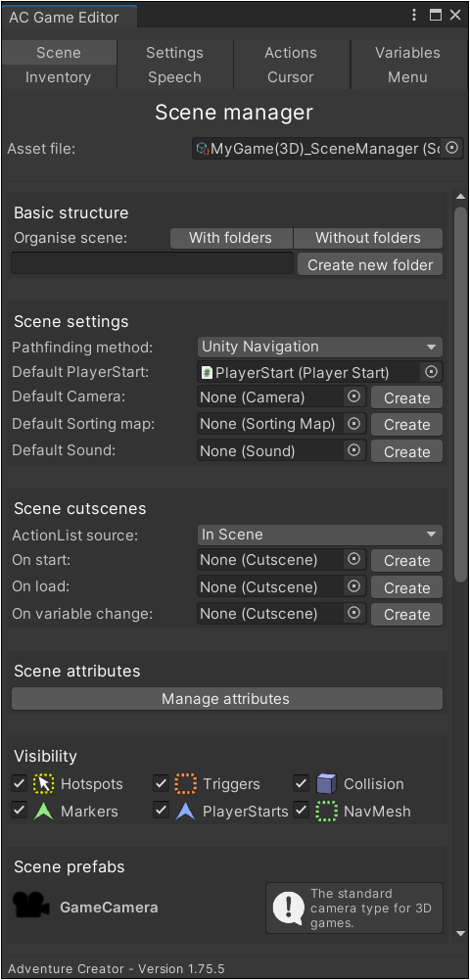Click the vertical scrollbar thumb
470x980 pixels.
(x=460, y=394)
